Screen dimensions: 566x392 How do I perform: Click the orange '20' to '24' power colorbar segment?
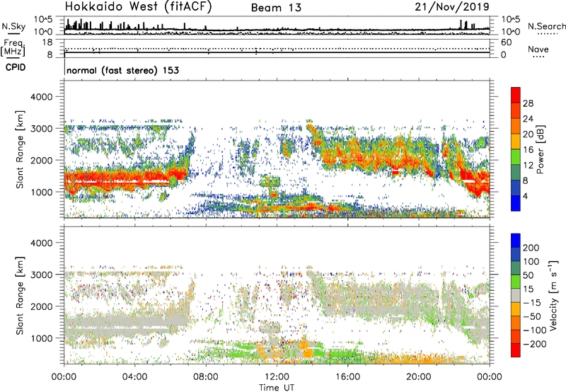tap(516, 126)
